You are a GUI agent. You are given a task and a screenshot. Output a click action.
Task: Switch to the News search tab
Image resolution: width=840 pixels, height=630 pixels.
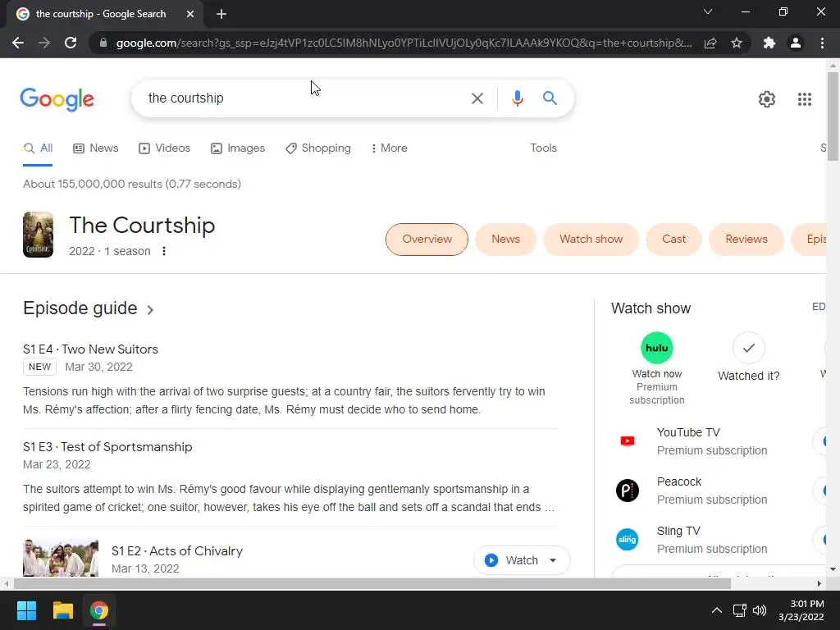pyautogui.click(x=96, y=148)
